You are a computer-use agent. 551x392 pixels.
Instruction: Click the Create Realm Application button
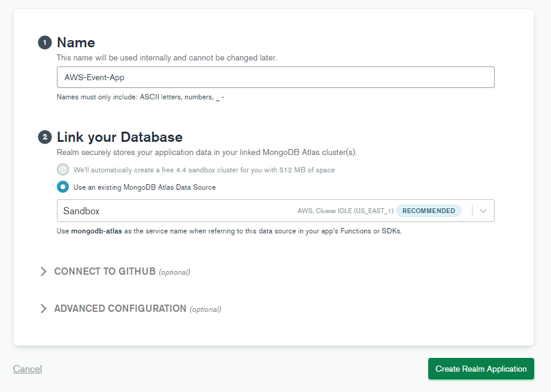point(481,369)
